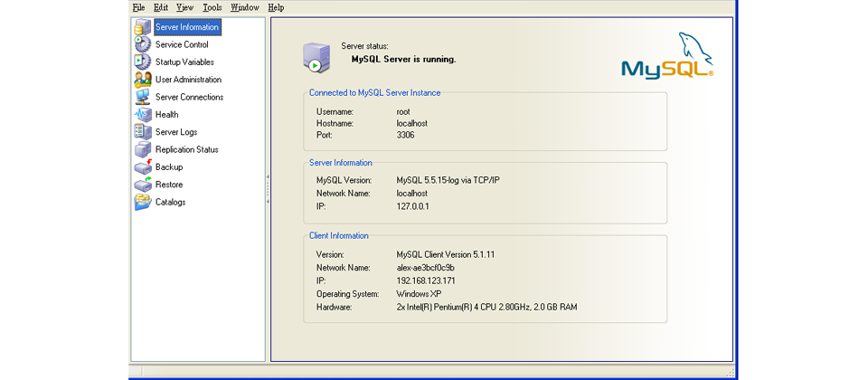
Task: Click the server status running icon
Action: (x=316, y=57)
